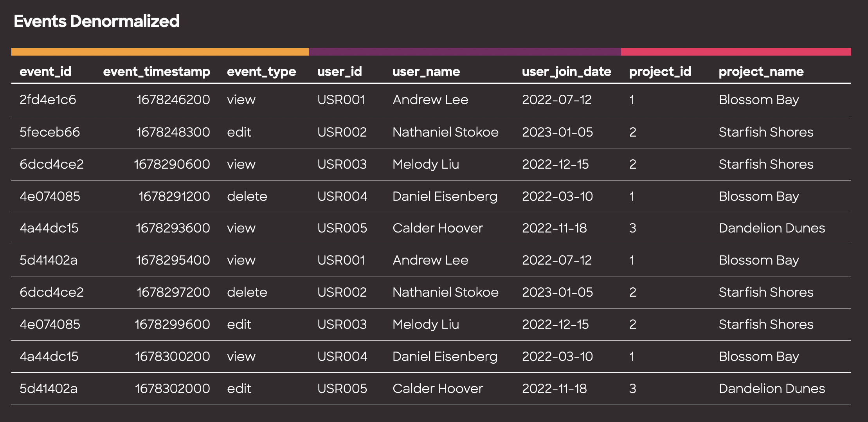Select the 5feceb66 event id cell
Image resolution: width=868 pixels, height=422 pixels.
pyautogui.click(x=50, y=132)
